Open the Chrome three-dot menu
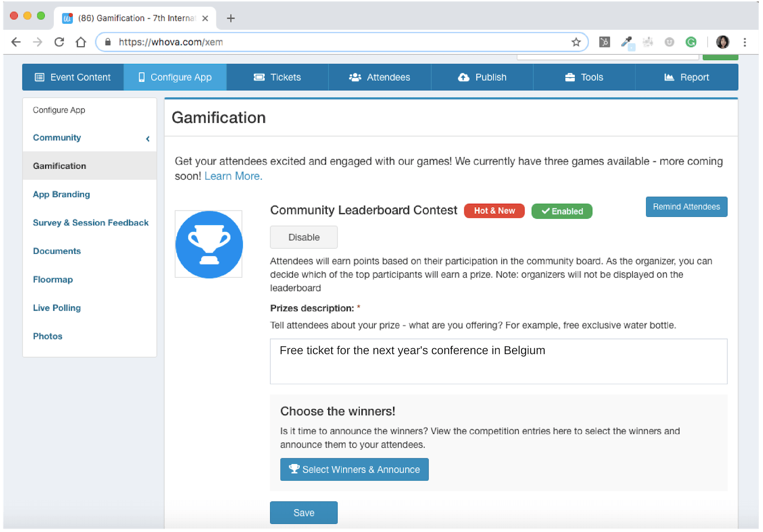The height and width of the screenshot is (532, 763). tap(745, 42)
